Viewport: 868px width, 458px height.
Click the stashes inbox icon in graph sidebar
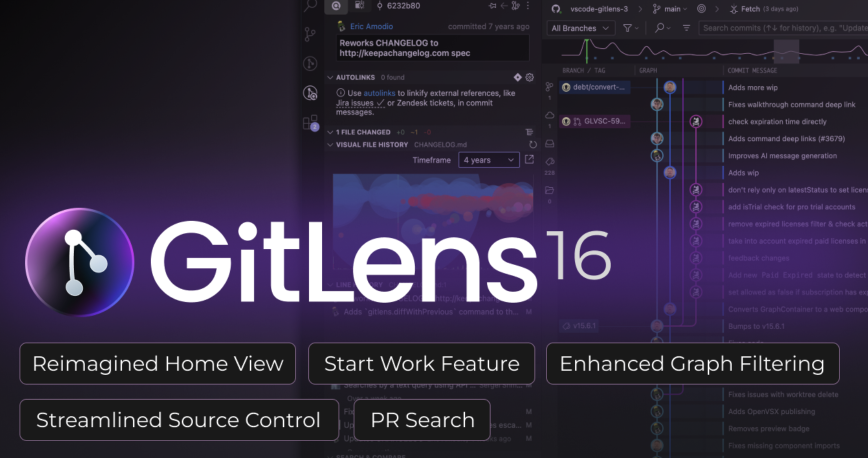point(549,144)
